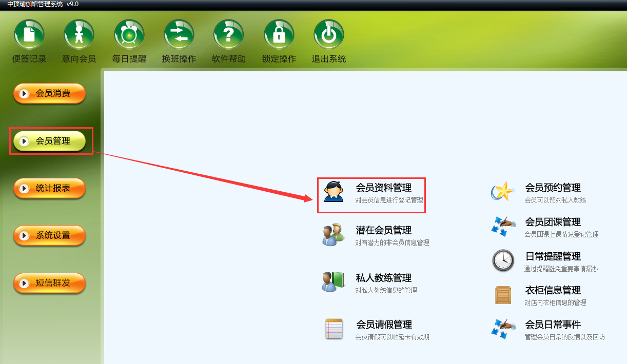The width and height of the screenshot is (627, 364).
Task: Switch to the 系统设置 section
Action: tap(49, 235)
